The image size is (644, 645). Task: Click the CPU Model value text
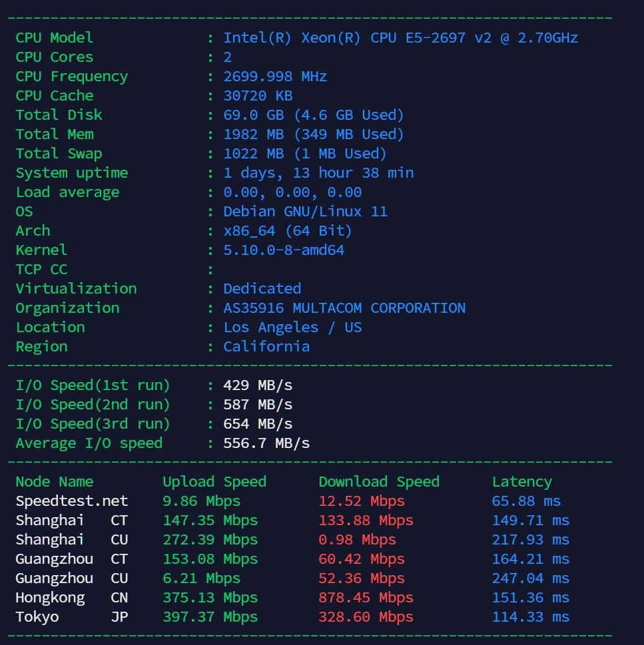point(400,38)
